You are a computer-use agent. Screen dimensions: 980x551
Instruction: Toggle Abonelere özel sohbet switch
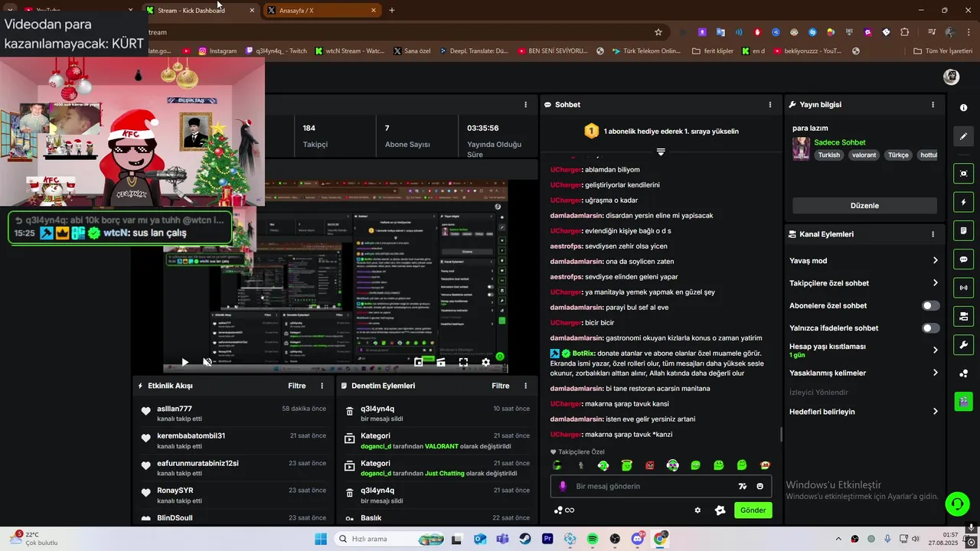pos(930,305)
